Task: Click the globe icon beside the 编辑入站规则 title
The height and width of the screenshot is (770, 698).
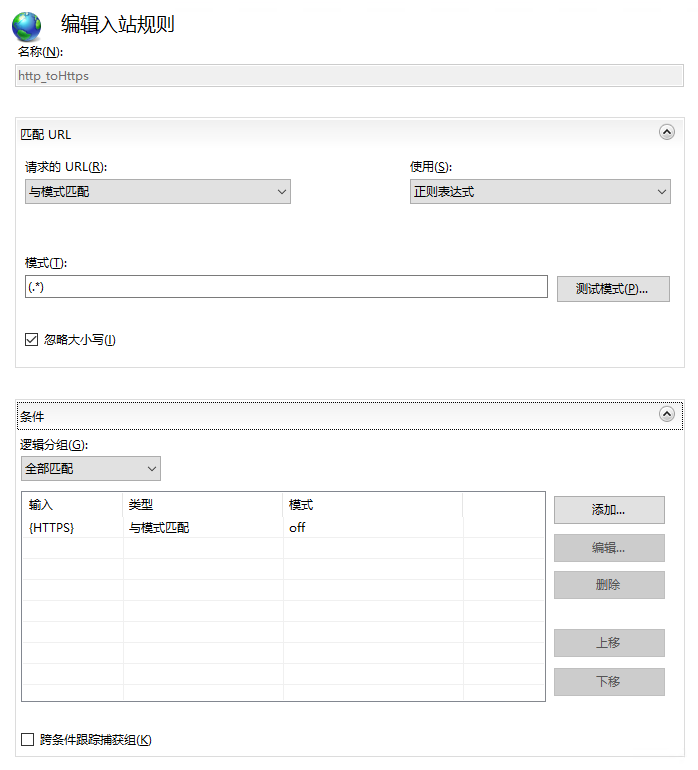Action: pos(27,26)
